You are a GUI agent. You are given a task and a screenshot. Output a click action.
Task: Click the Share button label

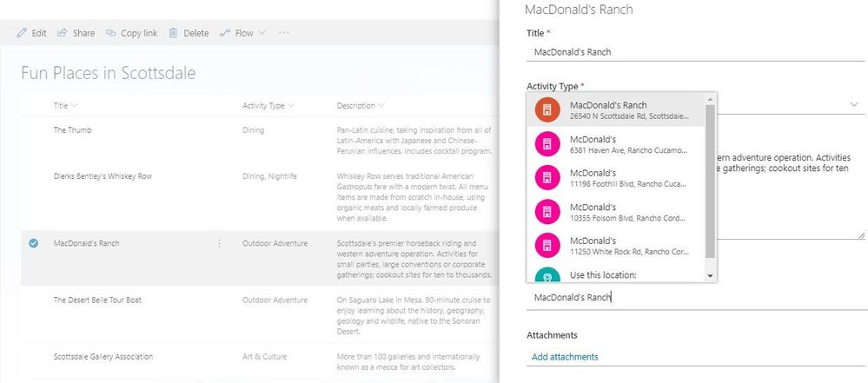pyautogui.click(x=83, y=33)
